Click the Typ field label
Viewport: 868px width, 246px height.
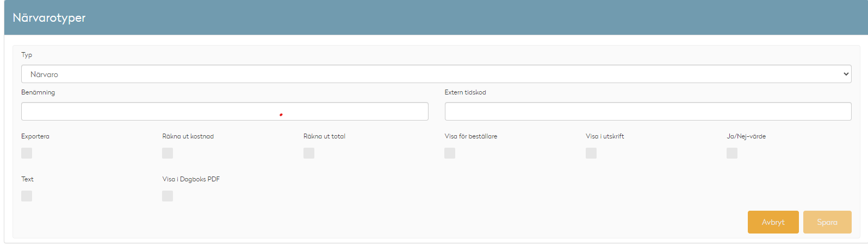pos(27,55)
